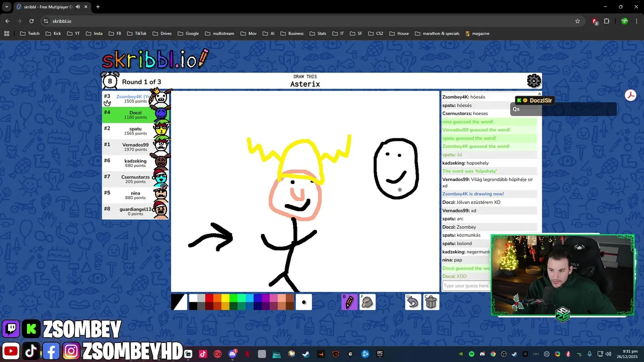The image size is (644, 362).
Task: Open the Google bookmarks folder
Action: click(x=188, y=34)
